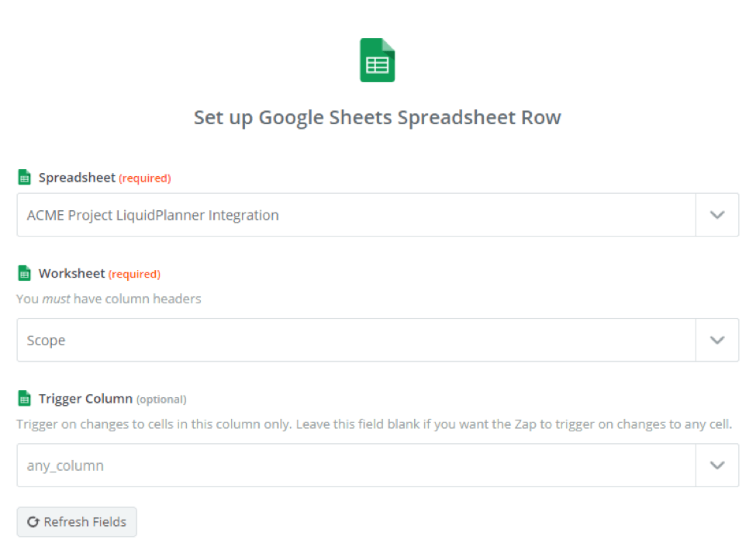Open the Spreadsheet dropdown chevron

(x=717, y=215)
